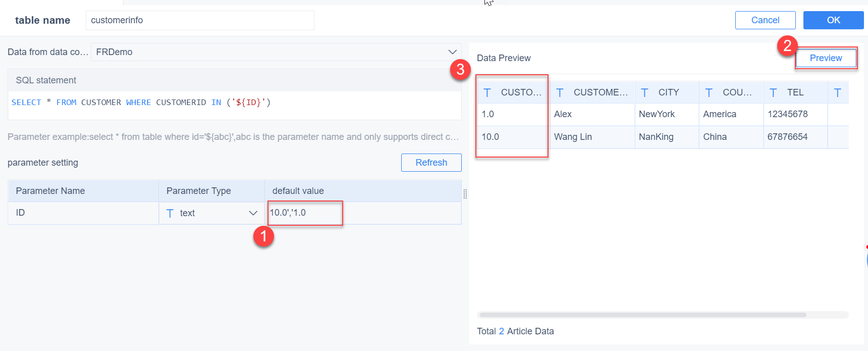This screenshot has width=868, height=351.
Task: Click the type icon in the truncated last column
Action: pos(838,92)
